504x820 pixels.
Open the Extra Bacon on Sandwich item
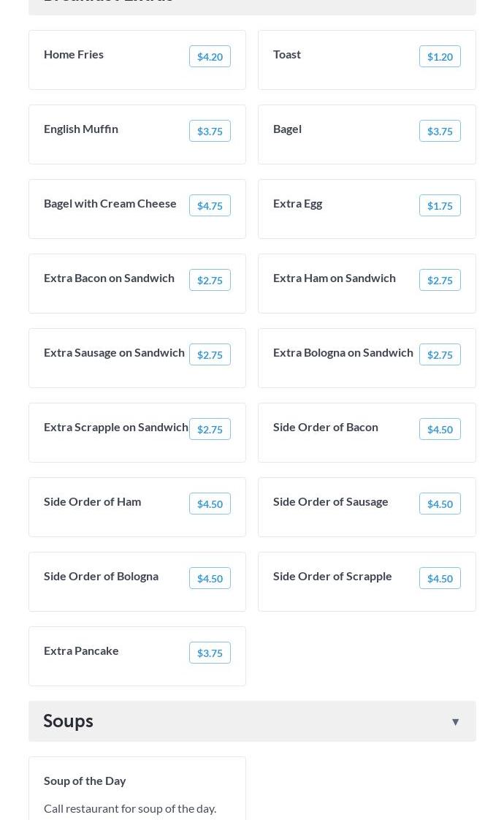click(x=109, y=278)
